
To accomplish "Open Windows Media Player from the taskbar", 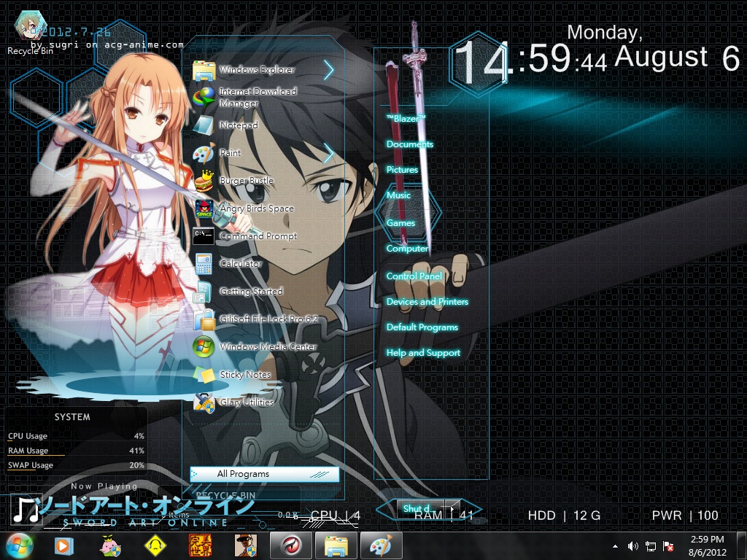I will pos(64,545).
